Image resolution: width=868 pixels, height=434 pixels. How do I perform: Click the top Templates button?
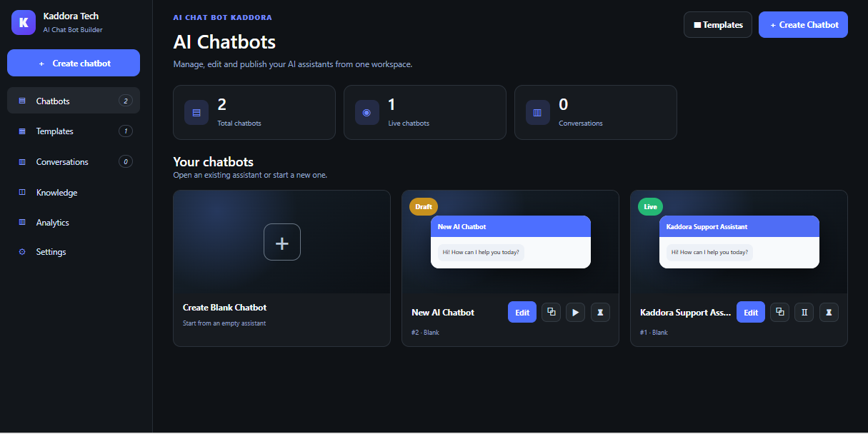pyautogui.click(x=718, y=24)
